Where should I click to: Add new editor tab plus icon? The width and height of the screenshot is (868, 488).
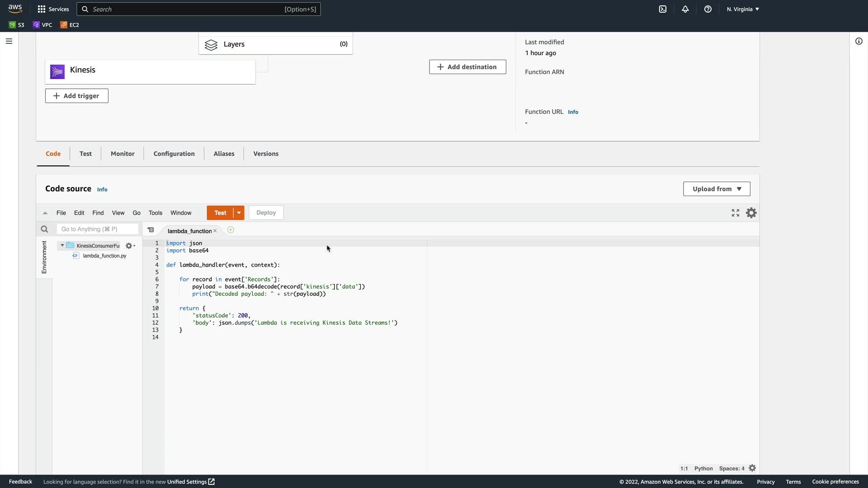coord(231,230)
